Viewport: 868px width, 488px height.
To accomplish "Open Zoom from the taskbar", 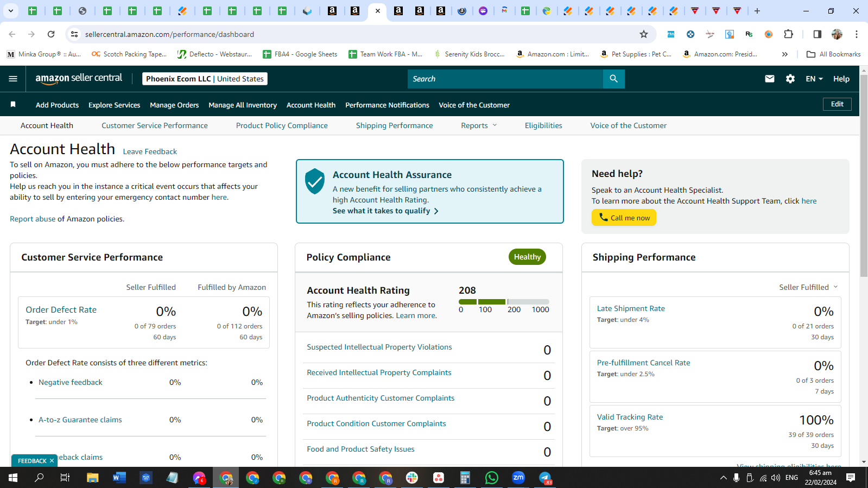I will (518, 478).
